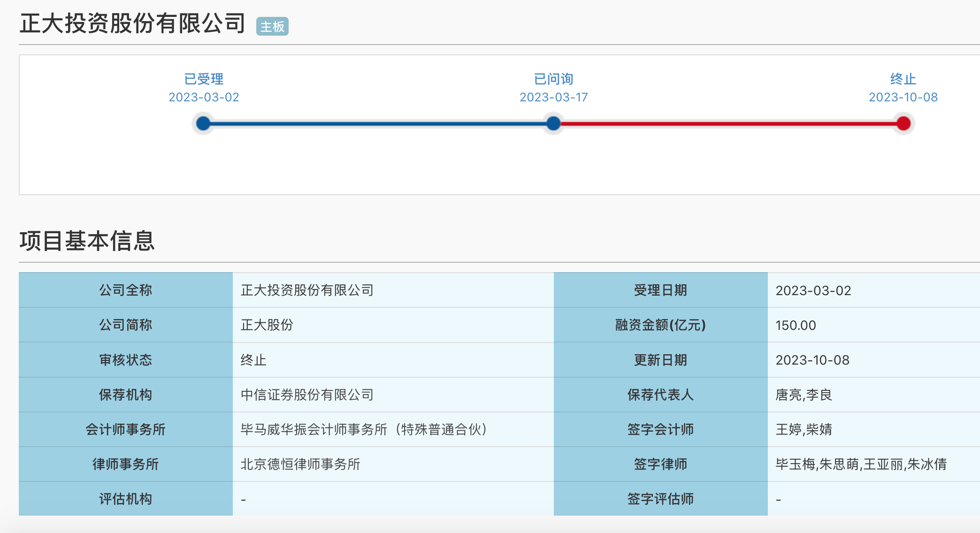
Task: Click the blue 已受理 timeline dot
Action: [x=203, y=124]
